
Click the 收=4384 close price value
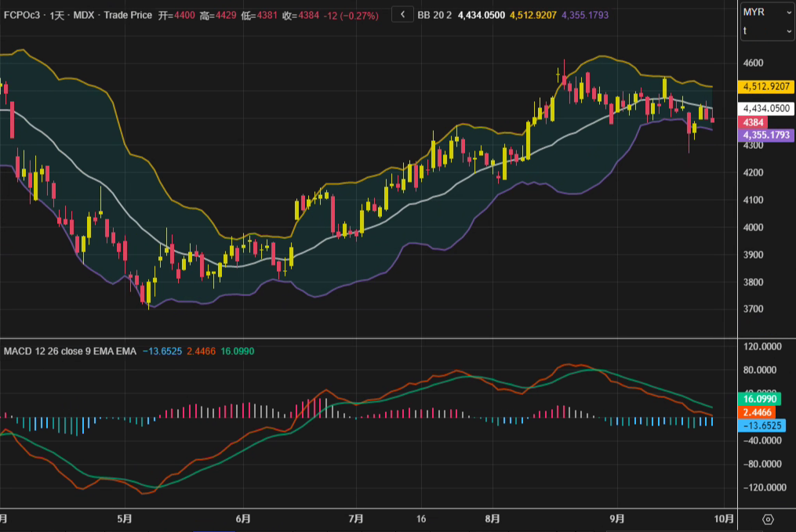pos(300,15)
